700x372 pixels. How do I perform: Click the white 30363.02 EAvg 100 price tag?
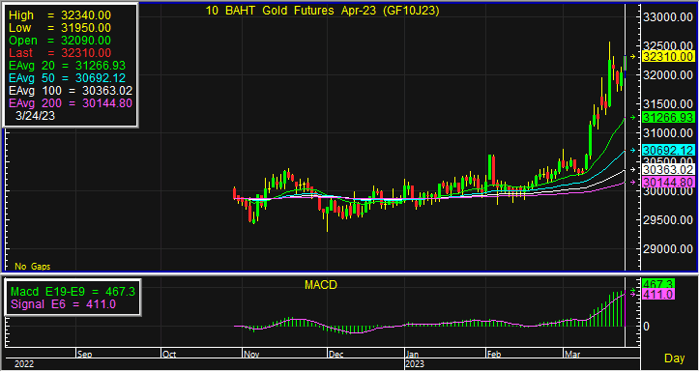pyautogui.click(x=668, y=170)
